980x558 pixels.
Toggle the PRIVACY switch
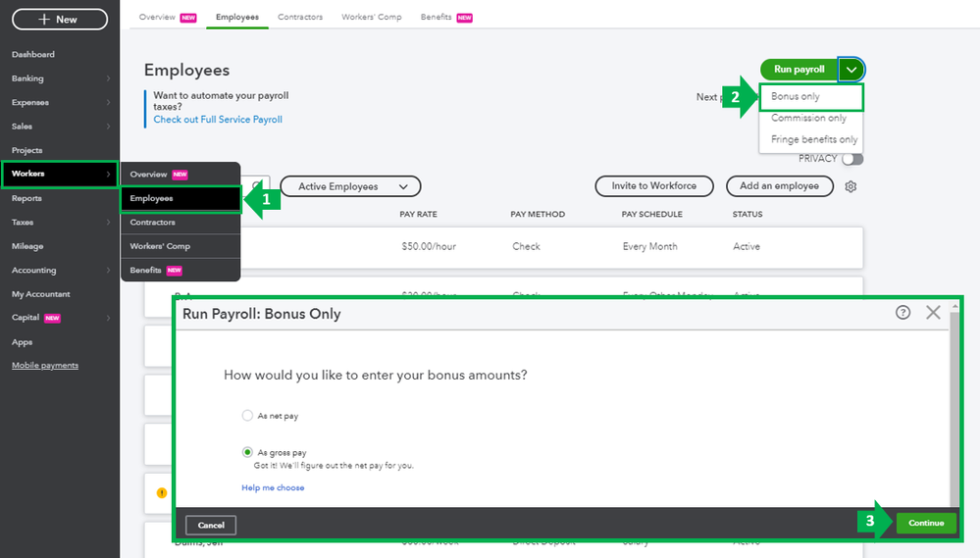click(x=852, y=159)
